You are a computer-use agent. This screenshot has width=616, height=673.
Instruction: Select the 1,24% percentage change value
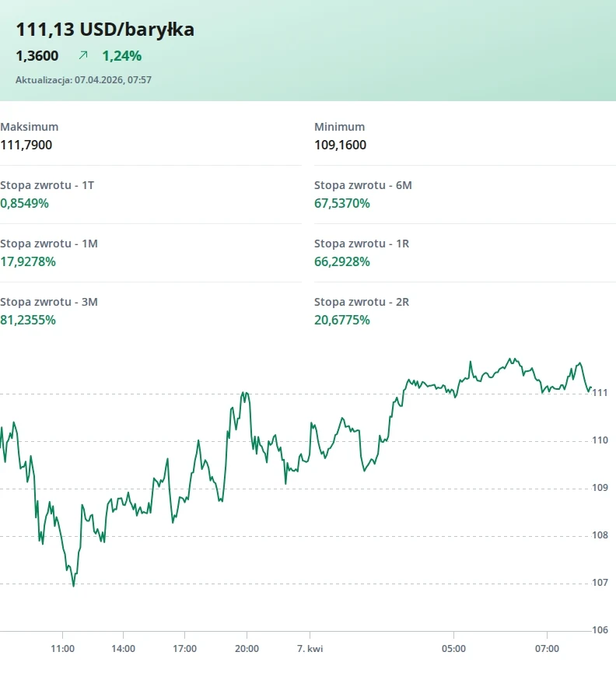[x=122, y=55]
